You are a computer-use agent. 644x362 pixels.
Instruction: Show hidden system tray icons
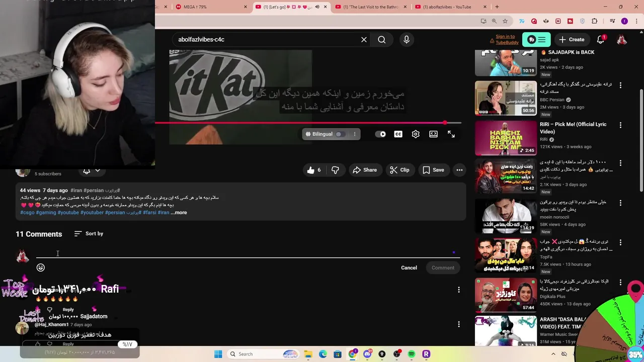point(553,354)
